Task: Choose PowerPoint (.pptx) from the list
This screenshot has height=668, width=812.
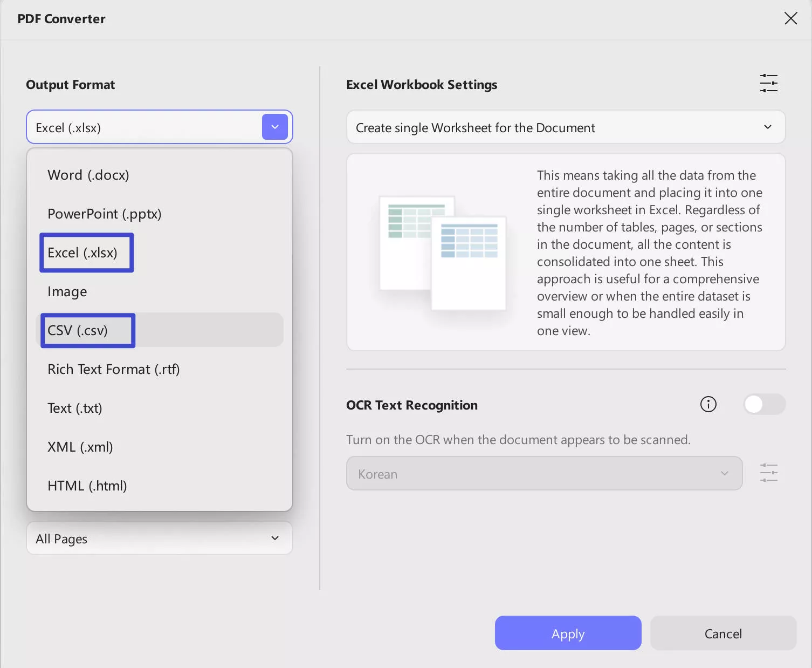Action: tap(104, 214)
